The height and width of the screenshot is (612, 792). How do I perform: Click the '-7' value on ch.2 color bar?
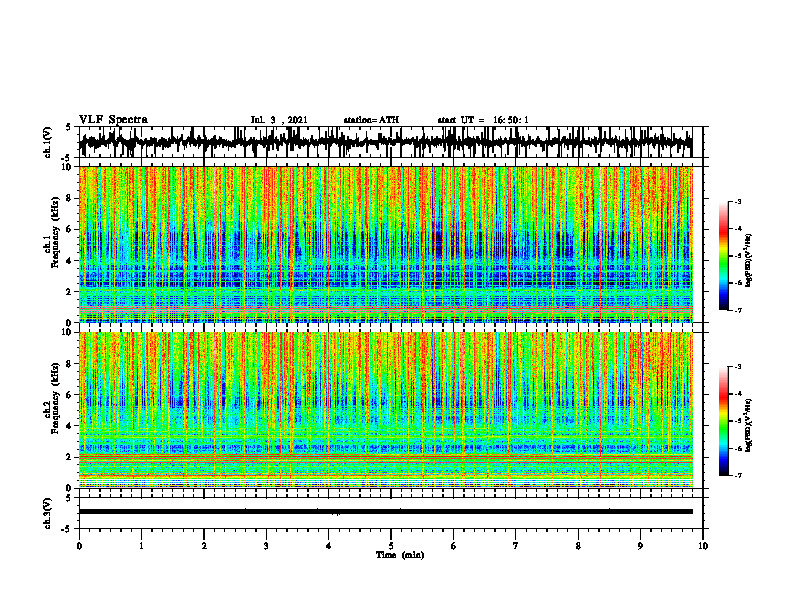point(738,475)
